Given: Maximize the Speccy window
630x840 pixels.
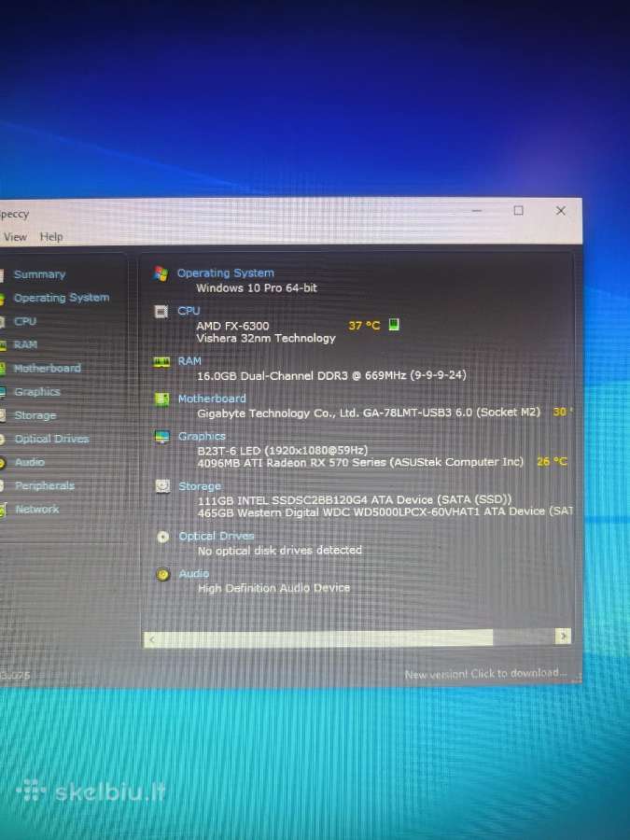Looking at the screenshot, I should point(518,211).
